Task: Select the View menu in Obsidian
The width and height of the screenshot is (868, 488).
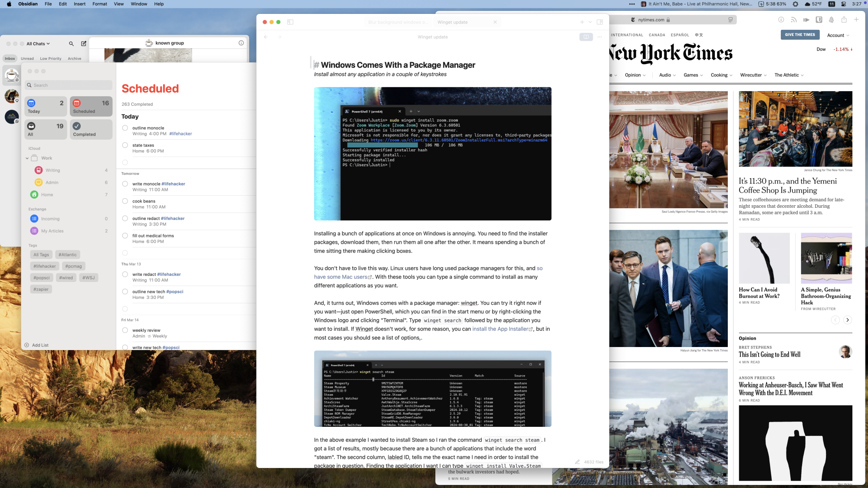Action: tap(118, 4)
